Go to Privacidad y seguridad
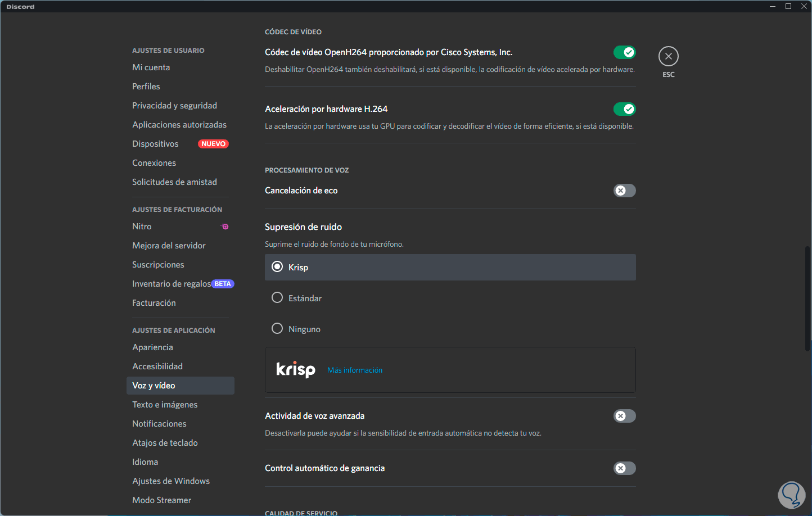Image resolution: width=812 pixels, height=516 pixels. click(174, 106)
